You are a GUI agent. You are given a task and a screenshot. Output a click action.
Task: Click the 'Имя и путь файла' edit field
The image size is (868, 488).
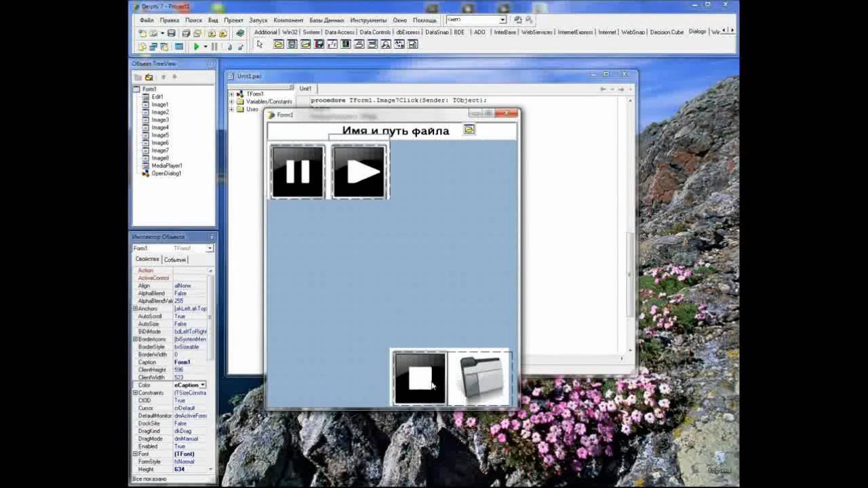391,131
